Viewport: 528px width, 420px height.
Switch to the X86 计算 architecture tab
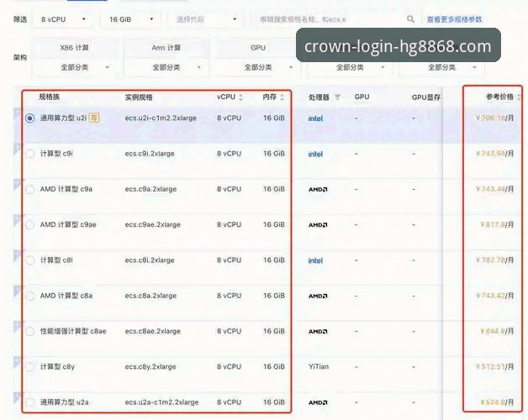tap(75, 48)
